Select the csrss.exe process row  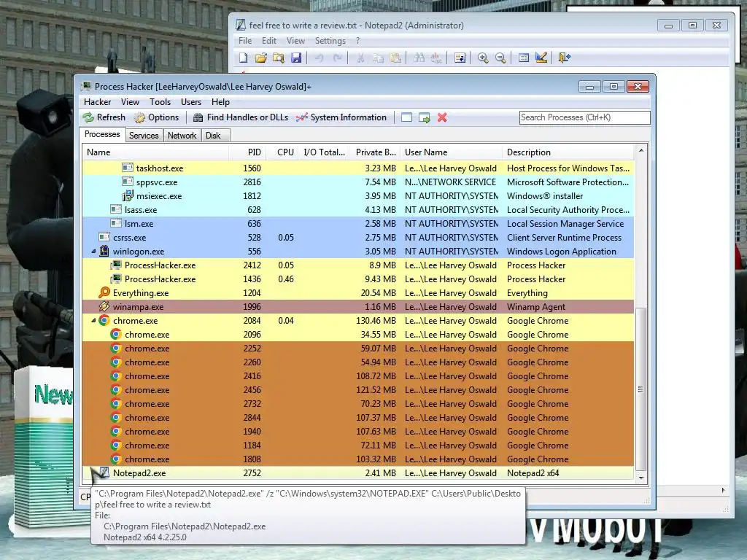point(357,238)
